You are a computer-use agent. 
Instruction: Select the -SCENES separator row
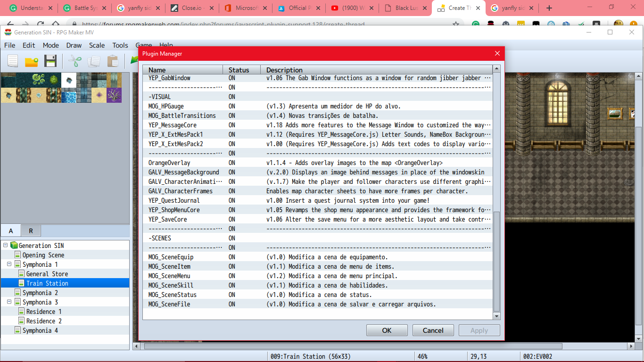point(318,238)
